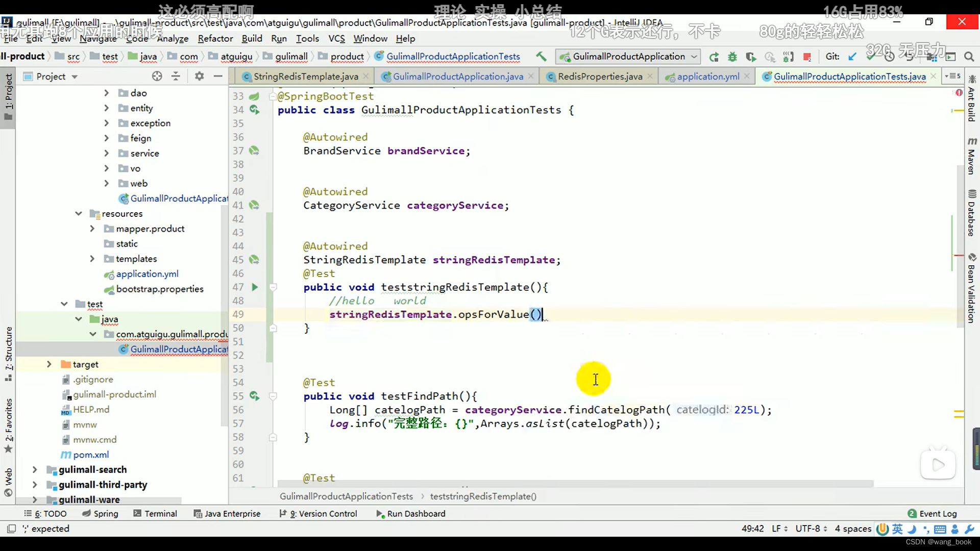Screen dimensions: 980x551
Task: Toggle the Web tool window
Action: coord(9,482)
